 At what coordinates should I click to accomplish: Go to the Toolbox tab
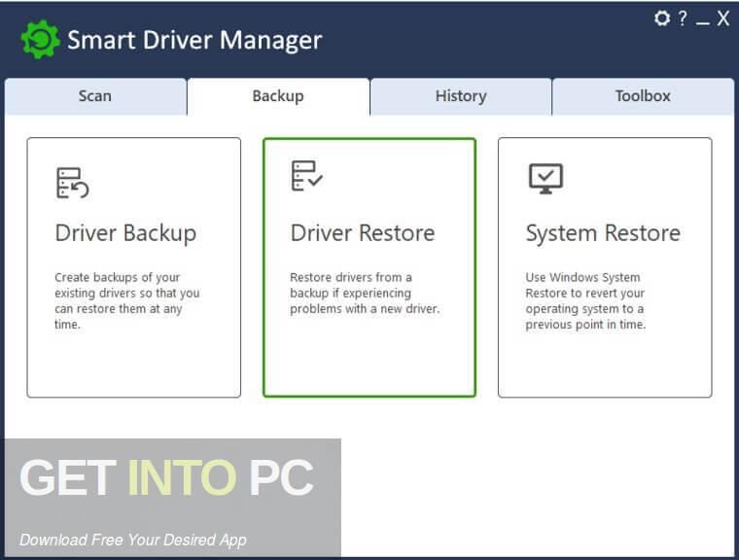[643, 96]
